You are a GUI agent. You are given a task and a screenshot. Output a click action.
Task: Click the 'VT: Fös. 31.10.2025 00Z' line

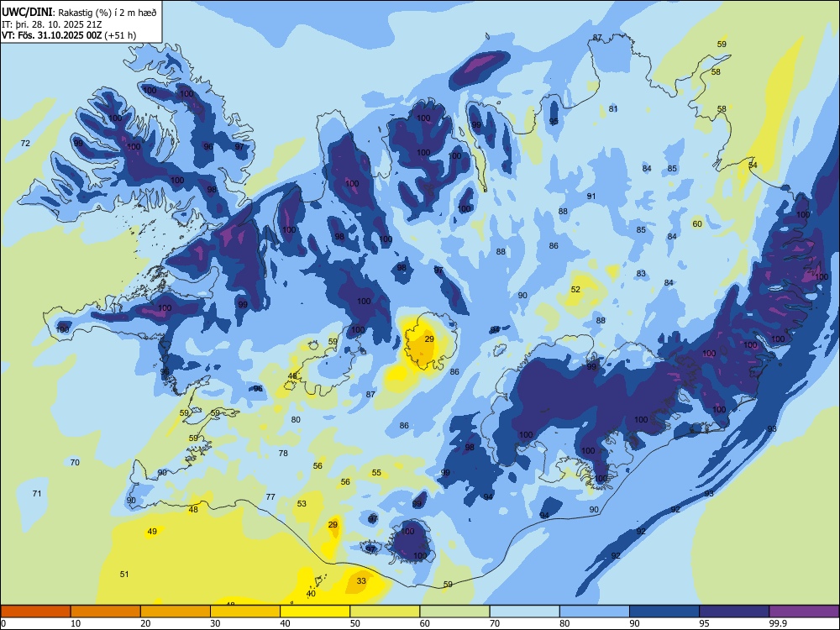point(51,35)
